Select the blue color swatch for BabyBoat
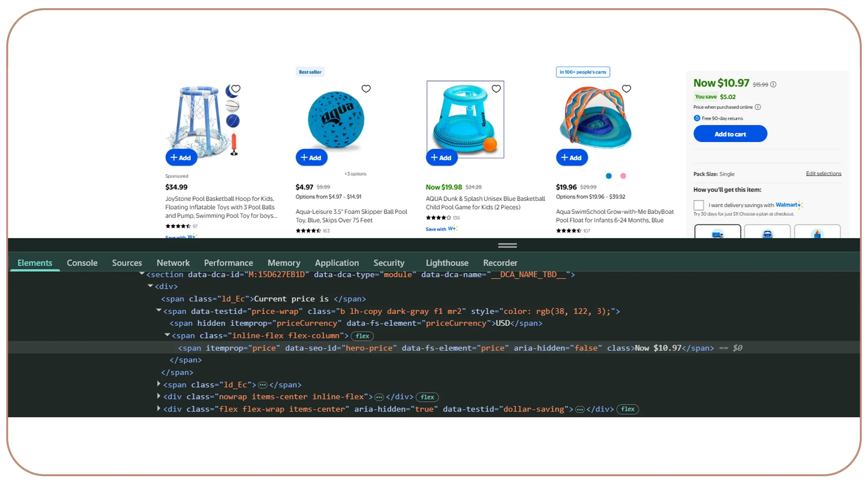This screenshot has width=868, height=484. (x=609, y=176)
